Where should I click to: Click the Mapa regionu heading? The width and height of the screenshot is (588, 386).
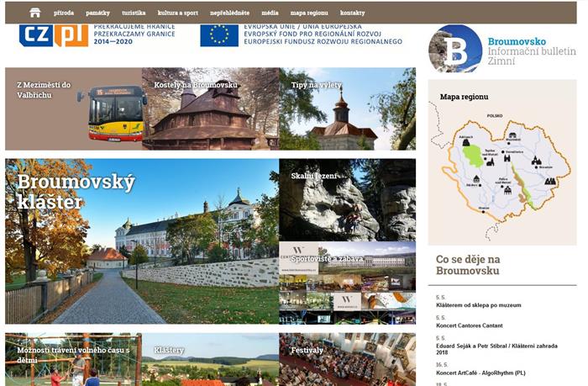pyautogui.click(x=465, y=97)
